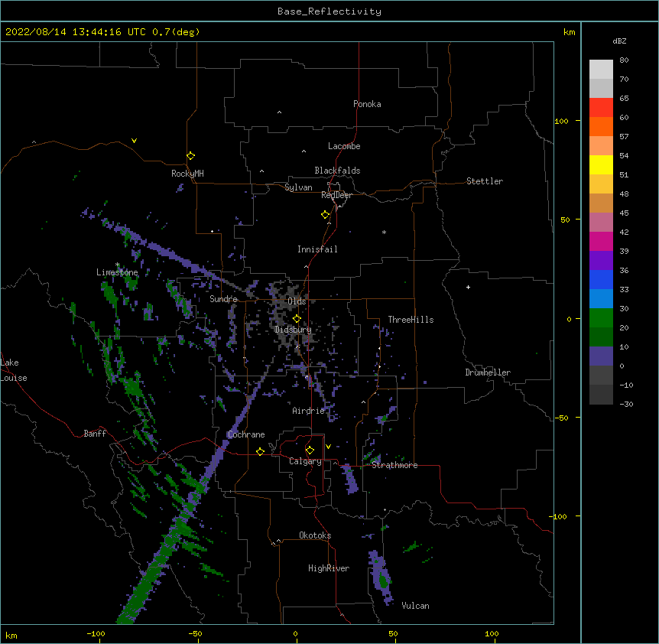Viewport: 659px width, 644px height.
Task: Select the yellow diamond marker above Calgary label
Action: click(x=310, y=450)
